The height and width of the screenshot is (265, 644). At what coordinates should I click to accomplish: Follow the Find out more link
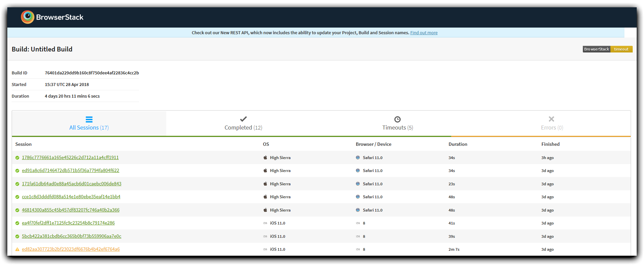click(424, 33)
